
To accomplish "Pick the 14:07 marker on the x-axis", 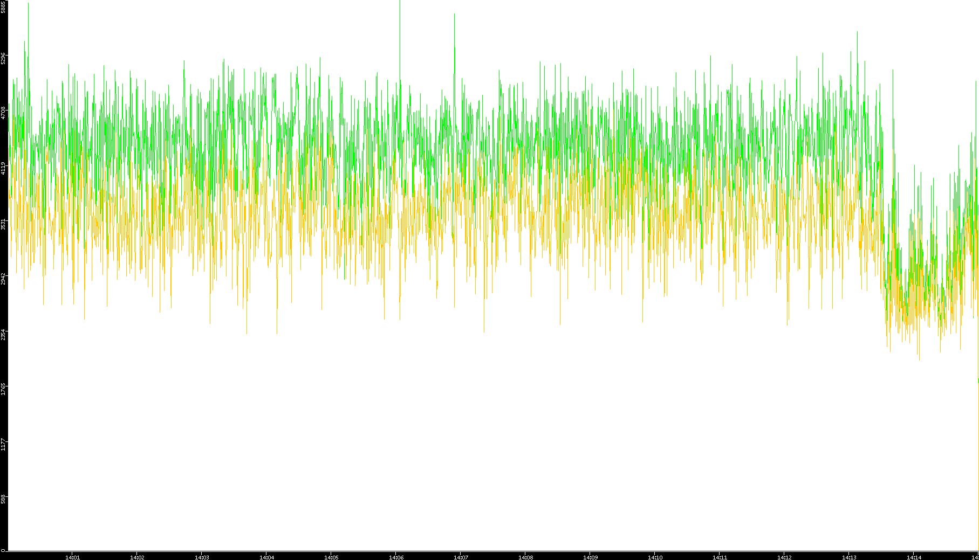I will 461,557.
